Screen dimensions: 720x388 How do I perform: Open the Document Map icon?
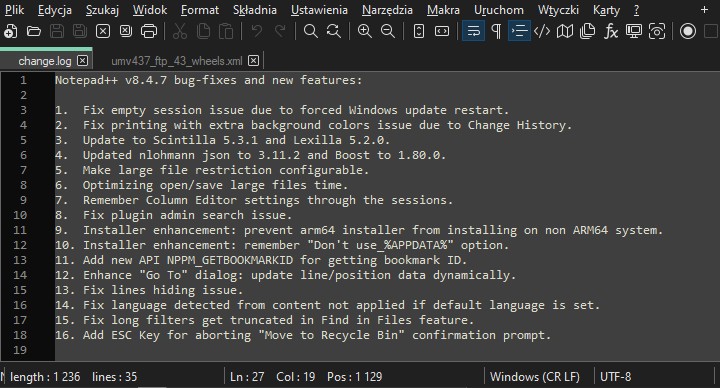point(565,31)
